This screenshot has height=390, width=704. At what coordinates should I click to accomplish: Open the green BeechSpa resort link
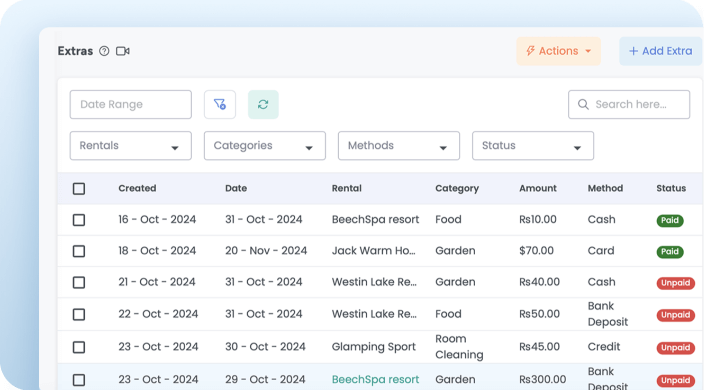pyautogui.click(x=375, y=380)
